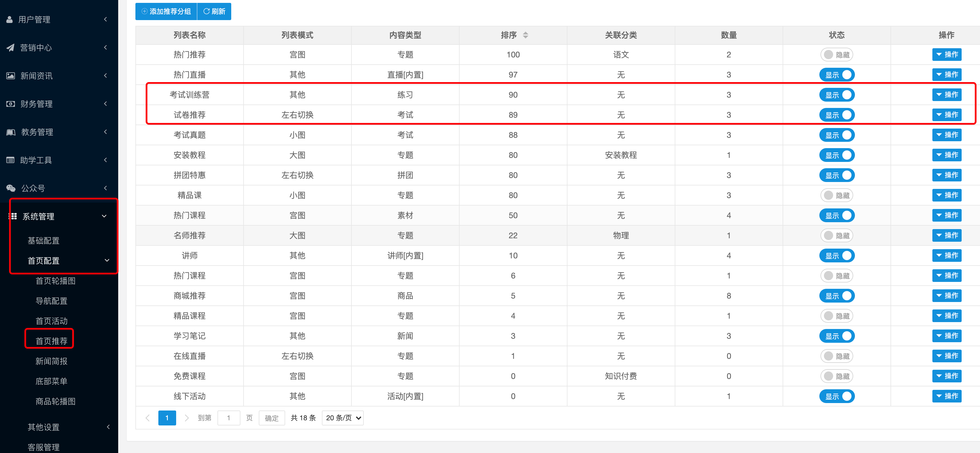Click the 列表名称 column header

(x=189, y=35)
